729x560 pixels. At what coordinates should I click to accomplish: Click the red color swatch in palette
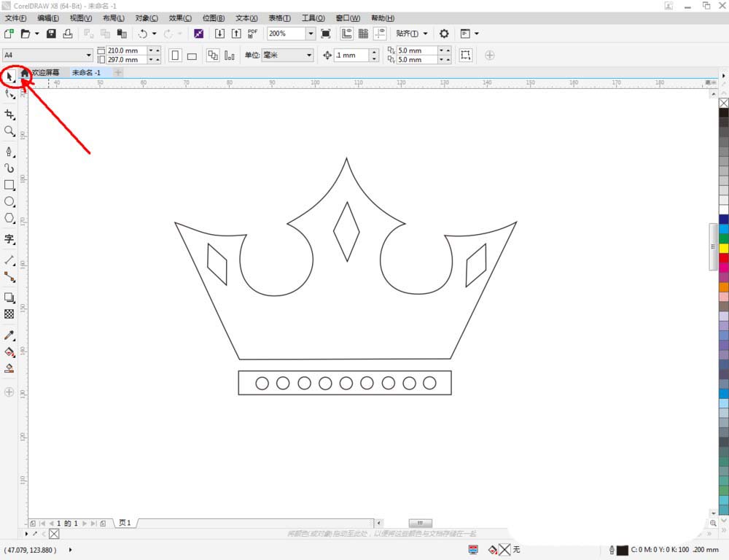[x=723, y=257]
